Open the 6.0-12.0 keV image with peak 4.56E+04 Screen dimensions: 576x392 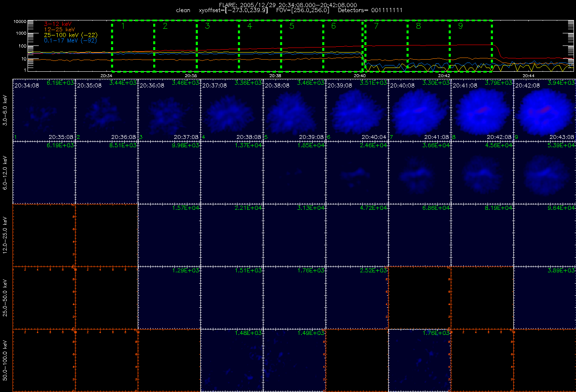click(x=483, y=173)
